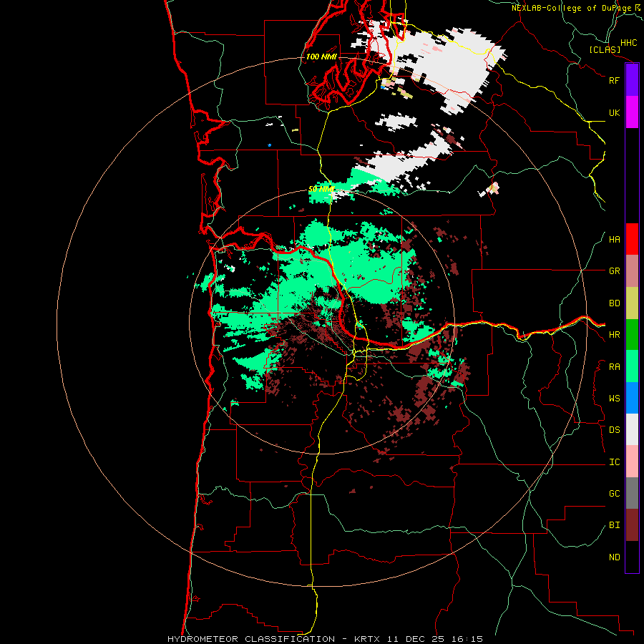Select the GR legend color block

(x=632, y=271)
